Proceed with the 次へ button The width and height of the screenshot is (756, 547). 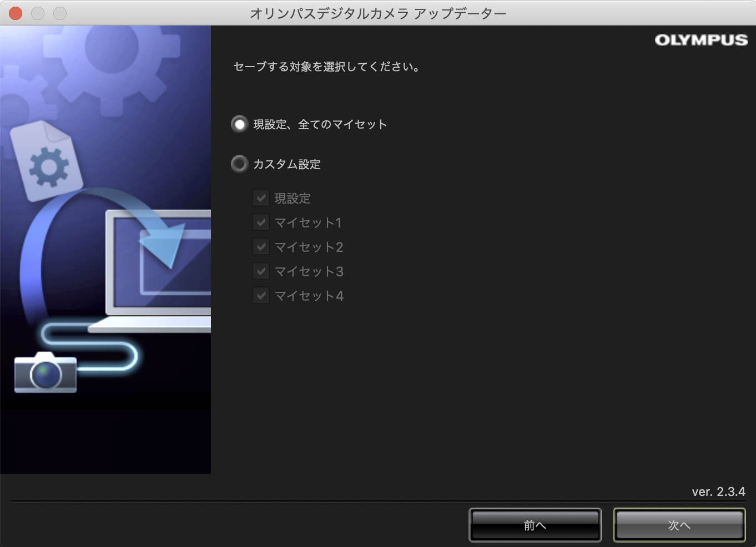[679, 525]
